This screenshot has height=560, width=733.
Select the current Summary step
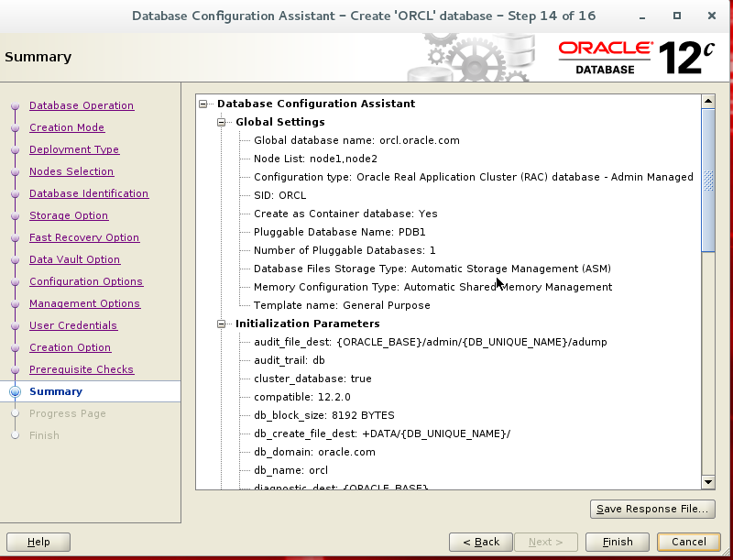[56, 391]
